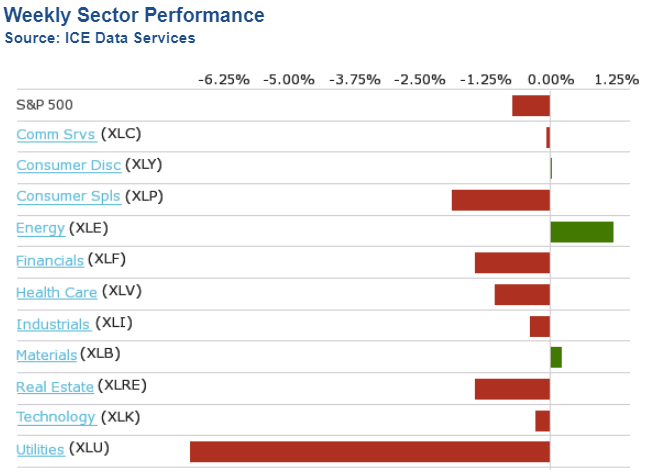Screen dimensions: 648x476
Task: Open the Comm Srvs sector link
Action: [x=56, y=134]
